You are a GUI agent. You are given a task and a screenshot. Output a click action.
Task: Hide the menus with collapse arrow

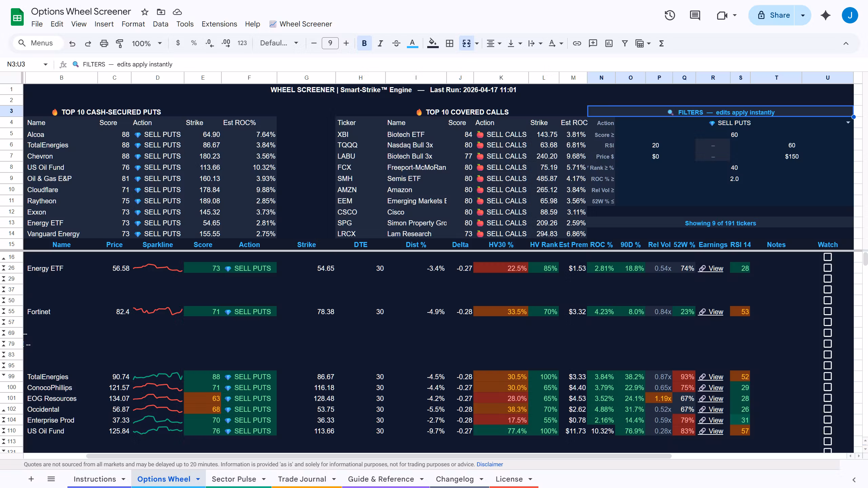[846, 43]
